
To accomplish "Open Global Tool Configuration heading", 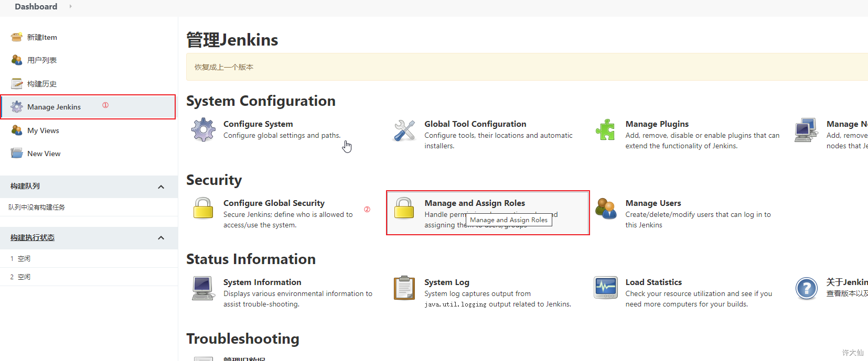I will (x=475, y=124).
